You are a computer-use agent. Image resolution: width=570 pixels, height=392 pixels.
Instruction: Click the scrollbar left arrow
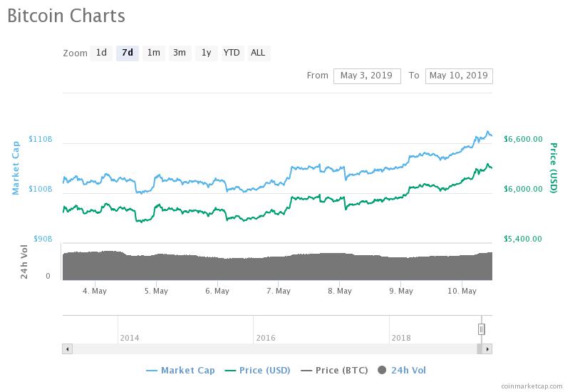tap(67, 349)
